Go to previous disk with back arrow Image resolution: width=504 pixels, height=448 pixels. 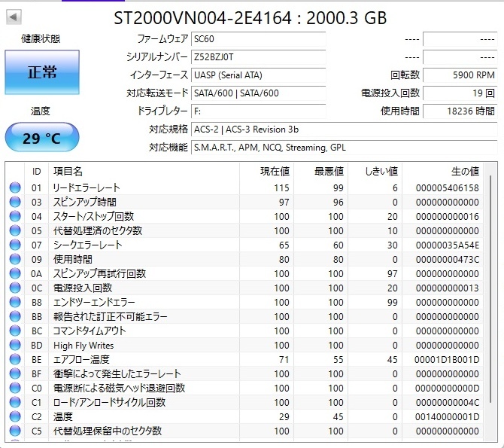[x=14, y=17]
